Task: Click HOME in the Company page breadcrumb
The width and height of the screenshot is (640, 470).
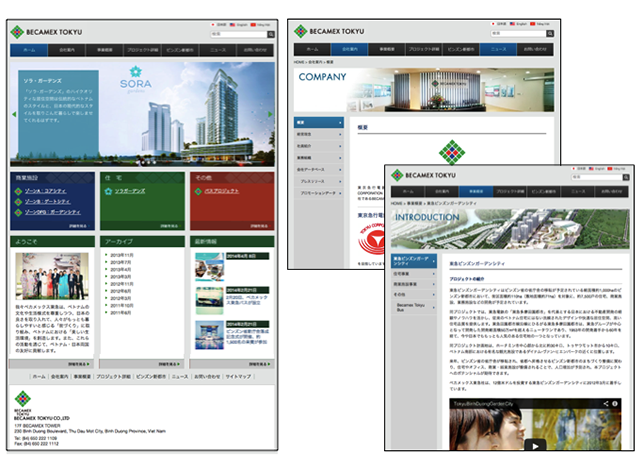Action: click(x=299, y=62)
